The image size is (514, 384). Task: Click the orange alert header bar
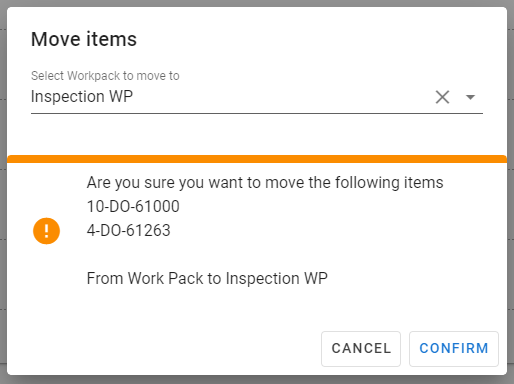257,159
